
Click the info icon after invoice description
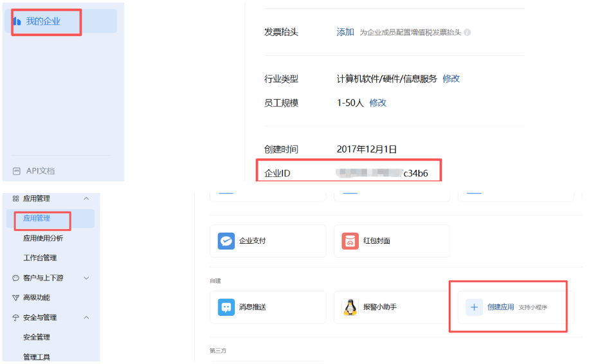(x=467, y=32)
